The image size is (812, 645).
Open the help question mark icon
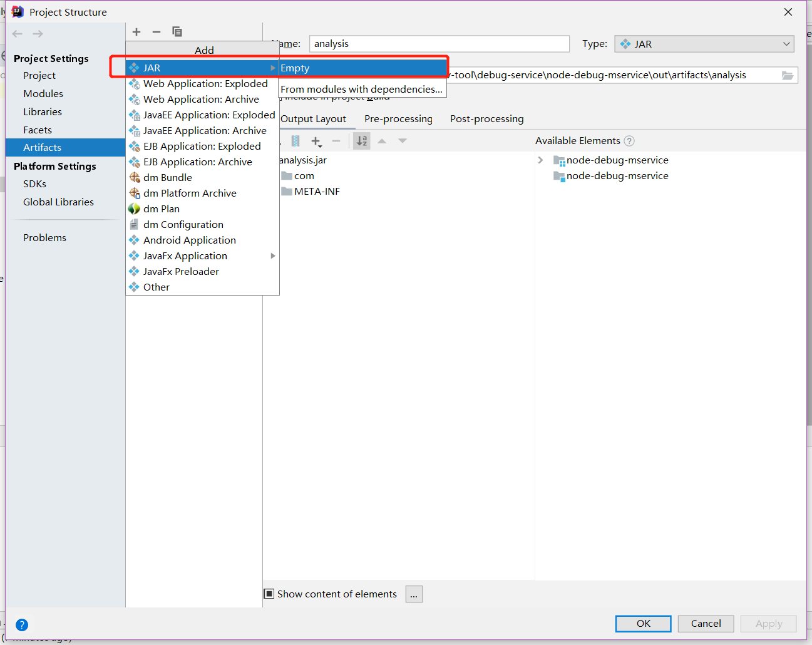[22, 625]
